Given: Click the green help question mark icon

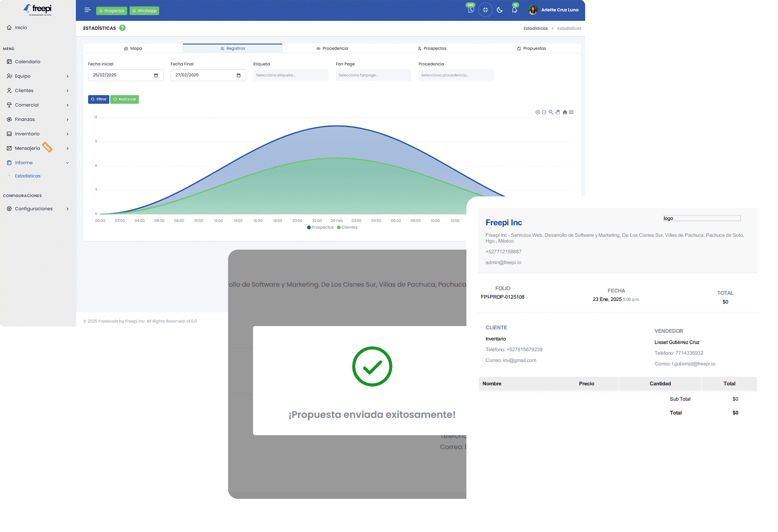Looking at the screenshot, I should (x=122, y=28).
